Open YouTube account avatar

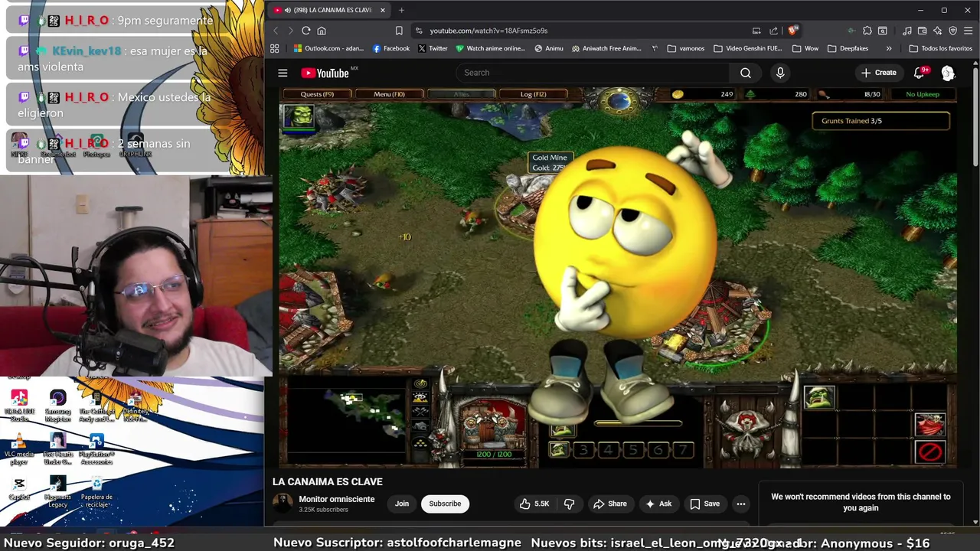pyautogui.click(x=948, y=73)
